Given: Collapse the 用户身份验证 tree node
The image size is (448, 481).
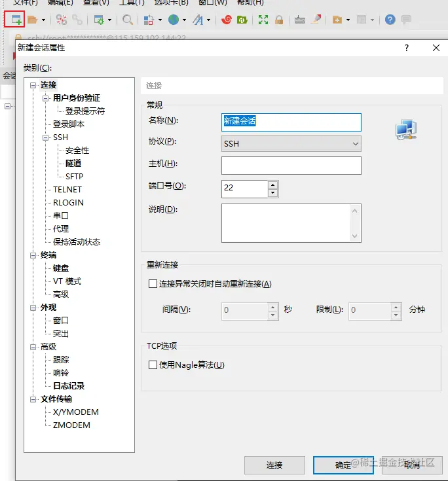Looking at the screenshot, I should tap(45, 98).
